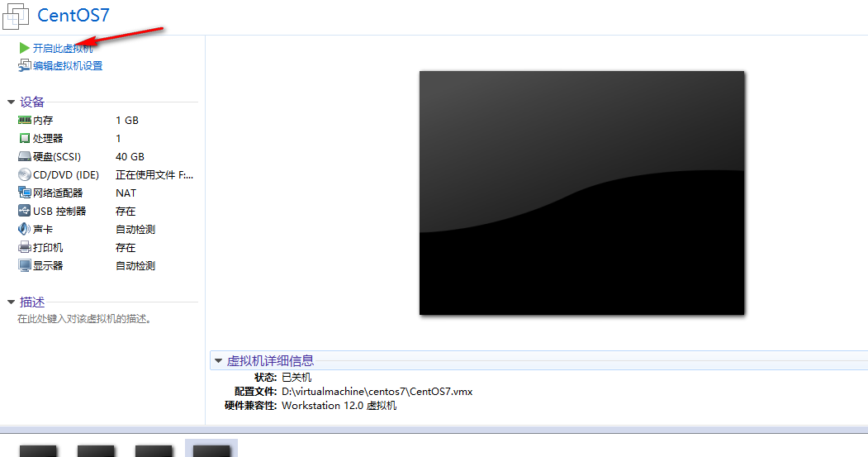Click the printer (打印机) icon

pyautogui.click(x=24, y=247)
